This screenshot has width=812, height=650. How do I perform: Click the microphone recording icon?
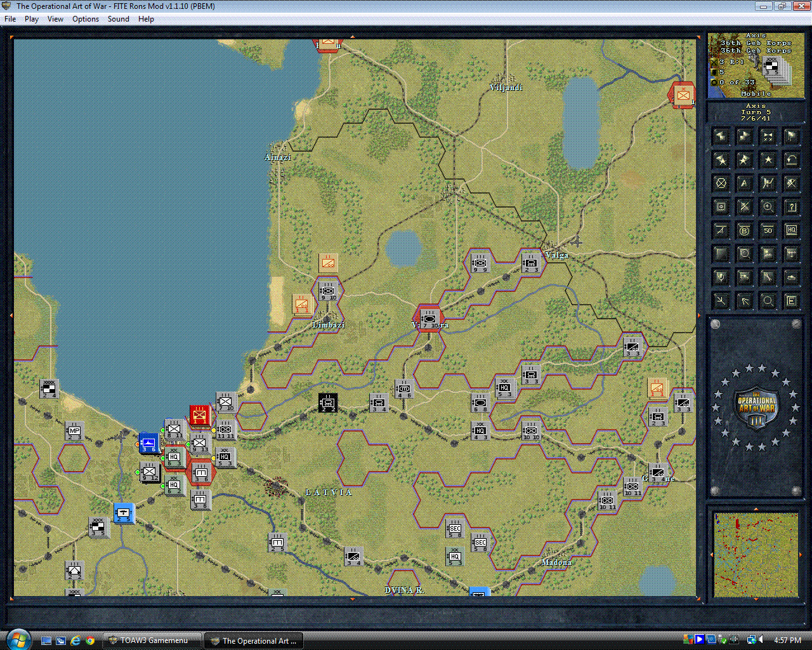(721, 277)
